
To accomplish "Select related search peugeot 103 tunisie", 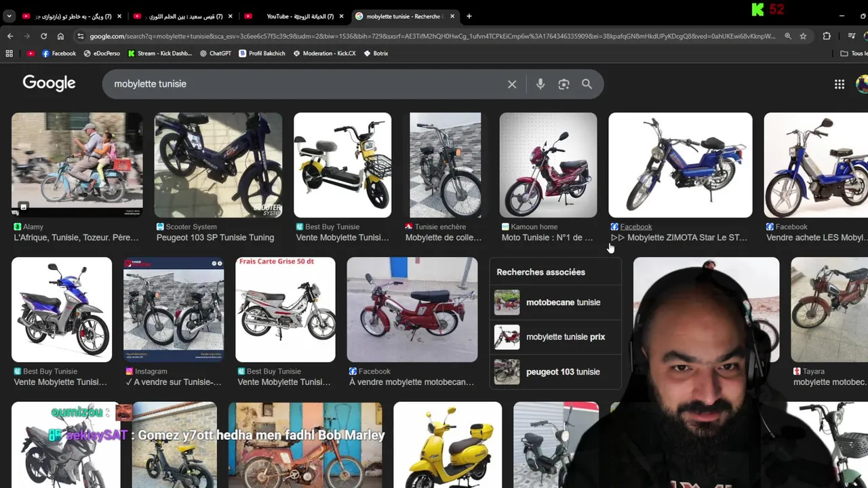I will click(555, 371).
